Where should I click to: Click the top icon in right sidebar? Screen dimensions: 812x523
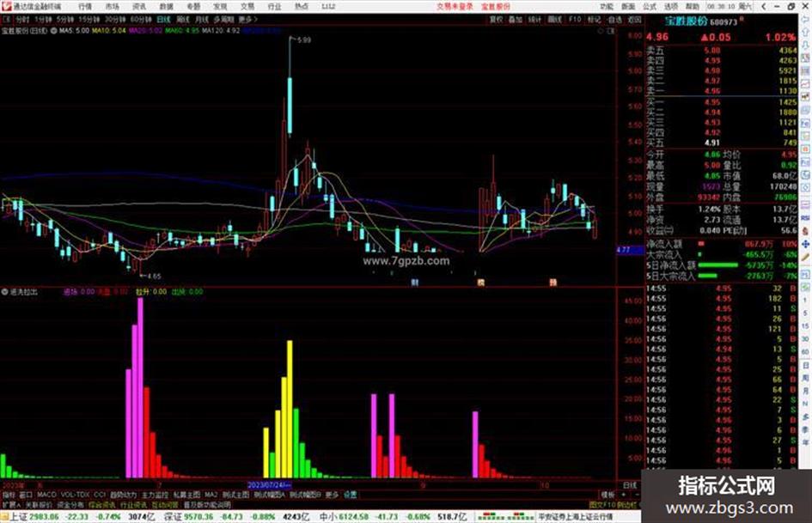point(805,20)
